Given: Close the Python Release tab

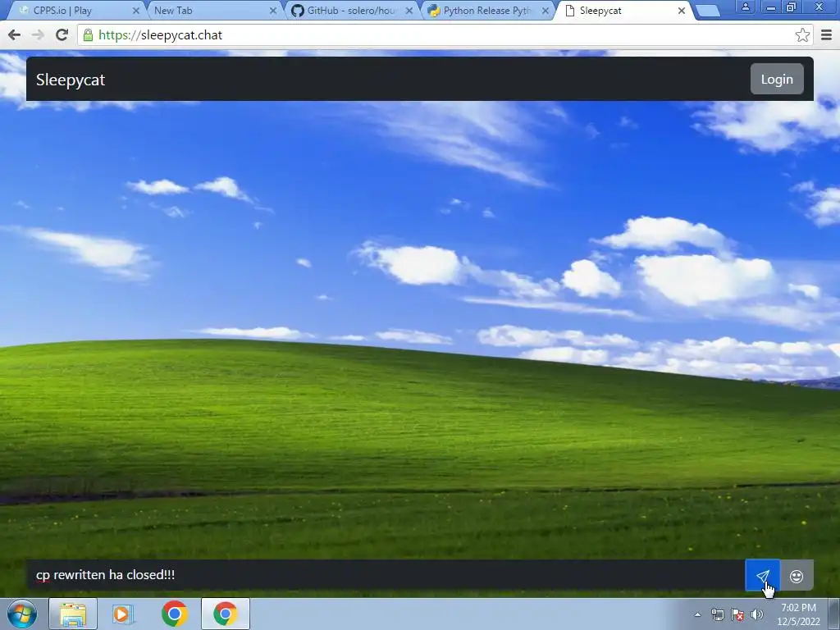Looking at the screenshot, I should click(x=546, y=11).
